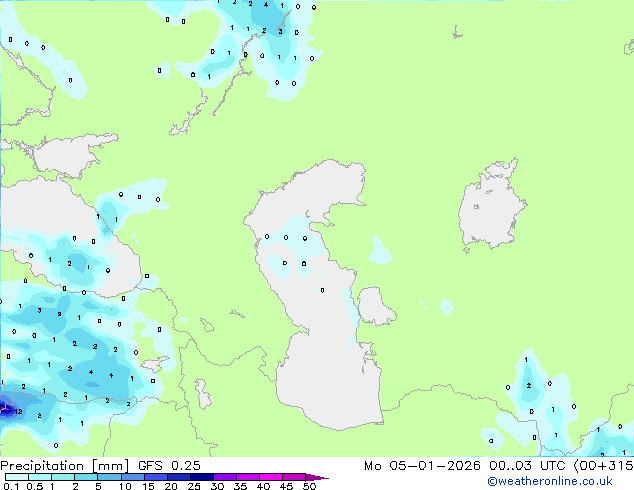Open the weatheronline.co.uk copyright link
The image size is (634, 490).
[x=550, y=481]
